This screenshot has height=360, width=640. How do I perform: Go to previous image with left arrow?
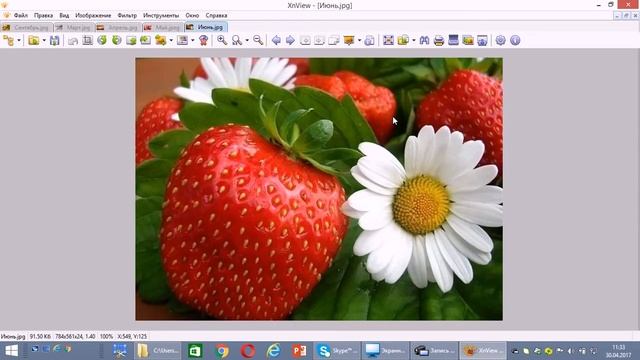coord(276,40)
